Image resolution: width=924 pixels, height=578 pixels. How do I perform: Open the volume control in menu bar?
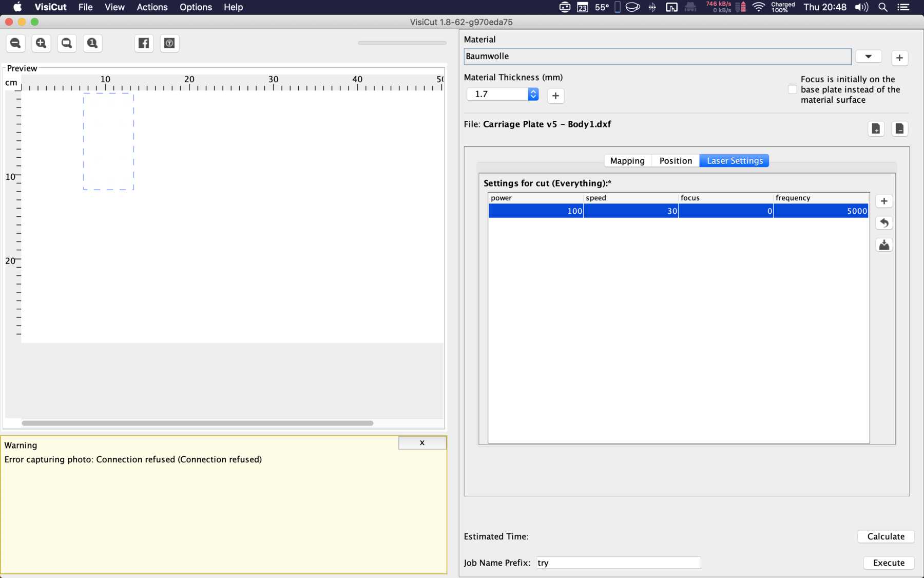click(x=861, y=7)
